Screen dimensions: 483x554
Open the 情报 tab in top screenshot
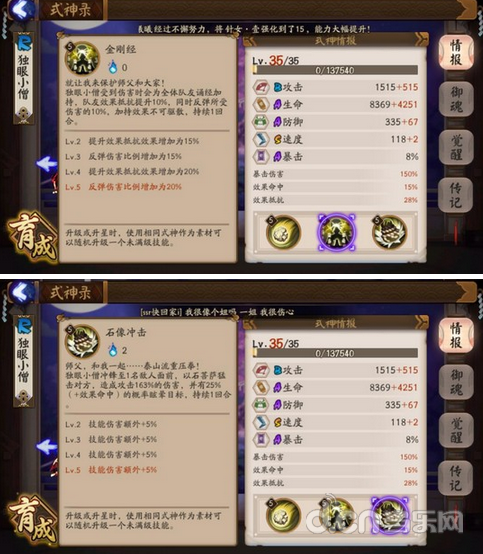[x=456, y=52]
